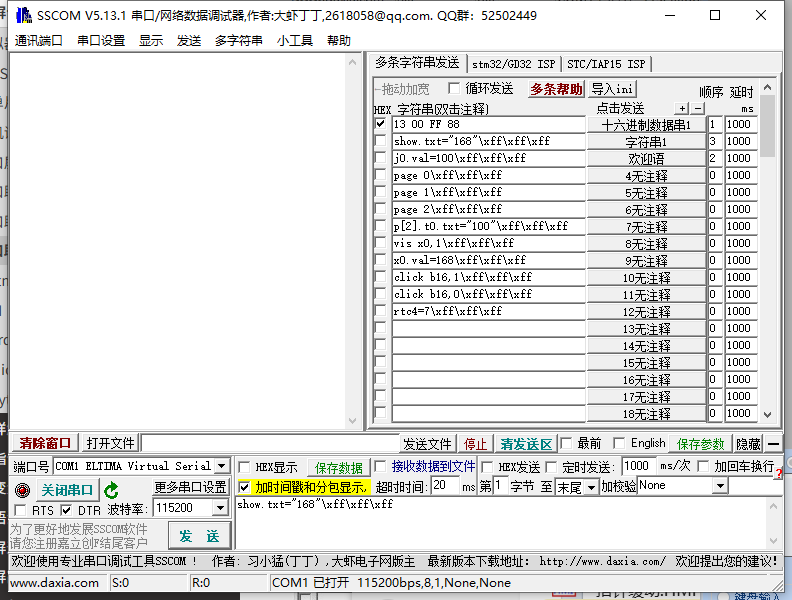Viewport: 792px width, 600px height.
Task: Click the http://www.daxia.com/ download link
Action: (x=602, y=561)
